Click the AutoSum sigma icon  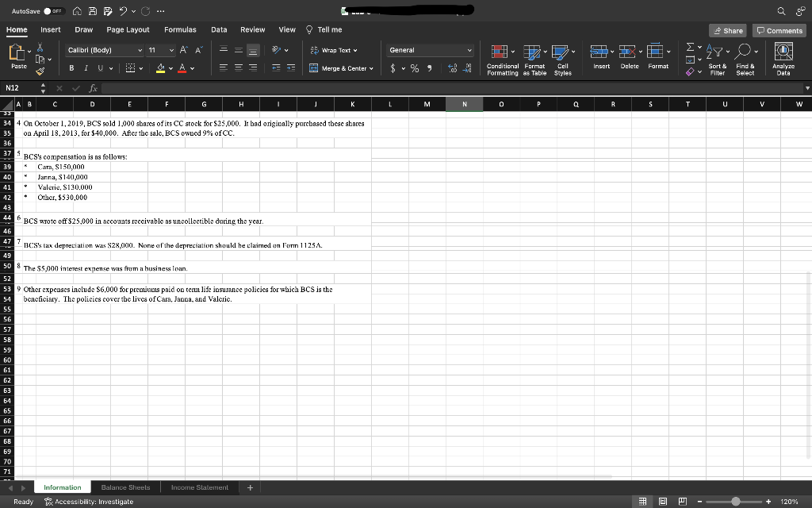[690, 47]
